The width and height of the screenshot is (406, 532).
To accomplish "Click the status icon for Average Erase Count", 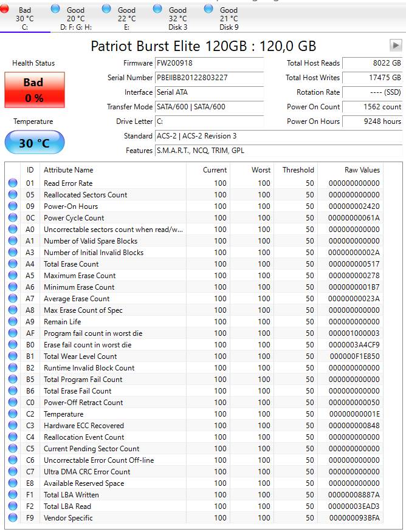I will pyautogui.click(x=13, y=298).
